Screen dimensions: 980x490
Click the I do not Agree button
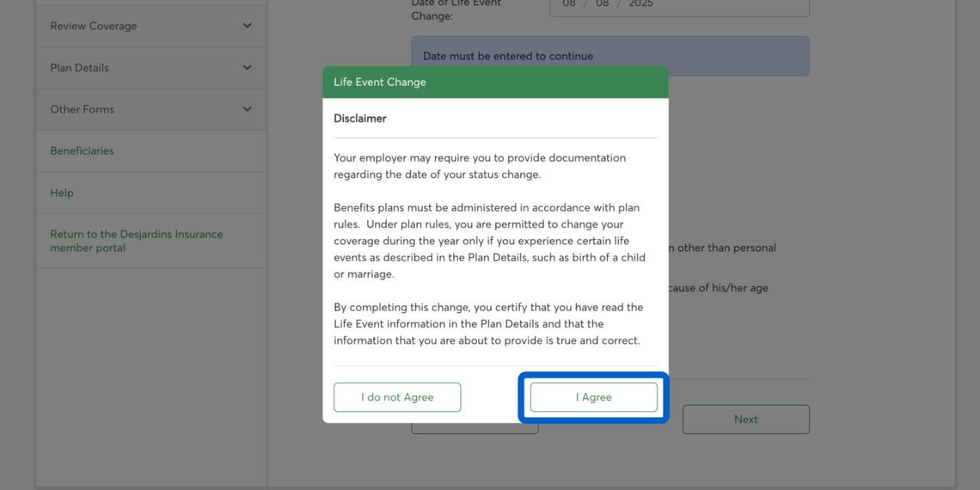397,397
